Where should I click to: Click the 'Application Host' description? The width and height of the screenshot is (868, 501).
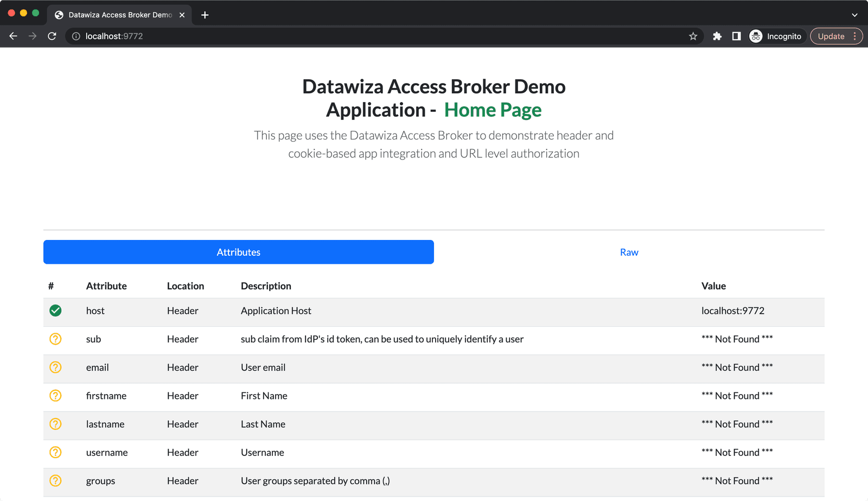[276, 310]
